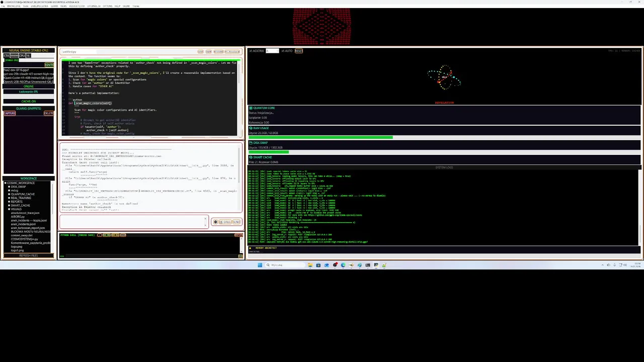Image resolution: width=644 pixels, height=362 pixels.
Task: Click the QUANTUM CORE header icon
Action: 251,108
